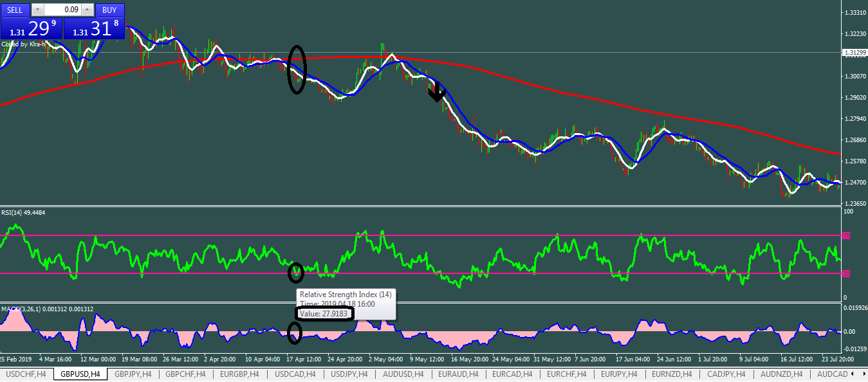Click the black circle in MACD window

[x=295, y=332]
